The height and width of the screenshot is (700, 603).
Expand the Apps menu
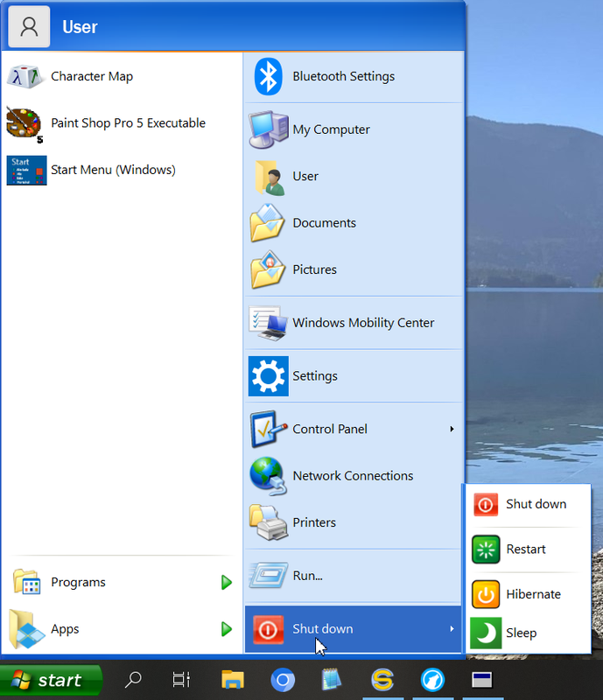pos(226,629)
